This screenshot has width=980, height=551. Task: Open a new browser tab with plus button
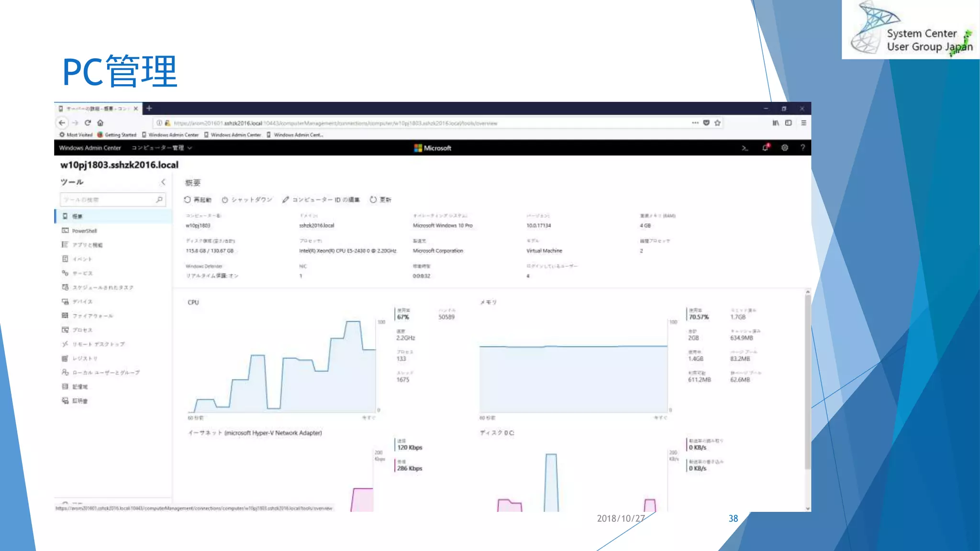click(149, 109)
